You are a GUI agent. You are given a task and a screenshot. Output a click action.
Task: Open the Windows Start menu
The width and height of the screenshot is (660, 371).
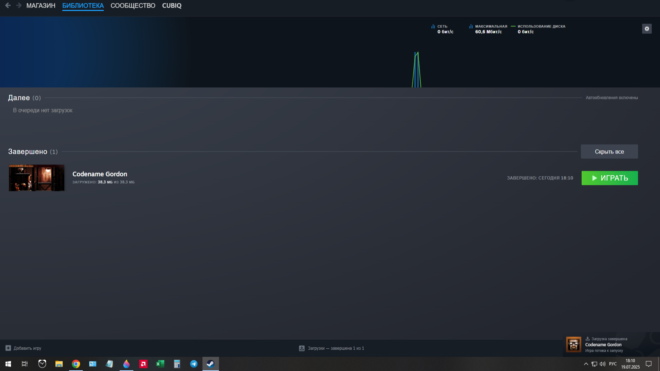tap(8, 364)
